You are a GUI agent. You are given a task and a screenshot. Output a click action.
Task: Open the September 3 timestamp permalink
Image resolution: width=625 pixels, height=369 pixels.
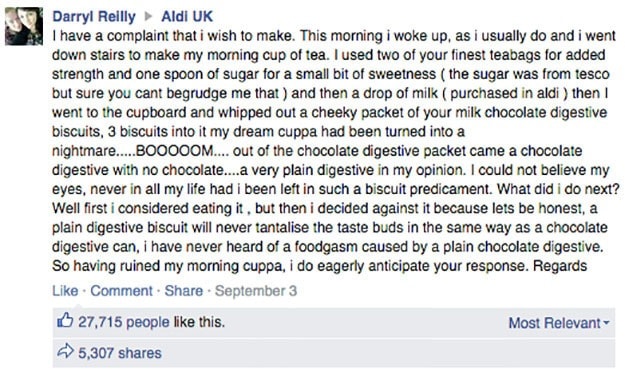tap(256, 291)
